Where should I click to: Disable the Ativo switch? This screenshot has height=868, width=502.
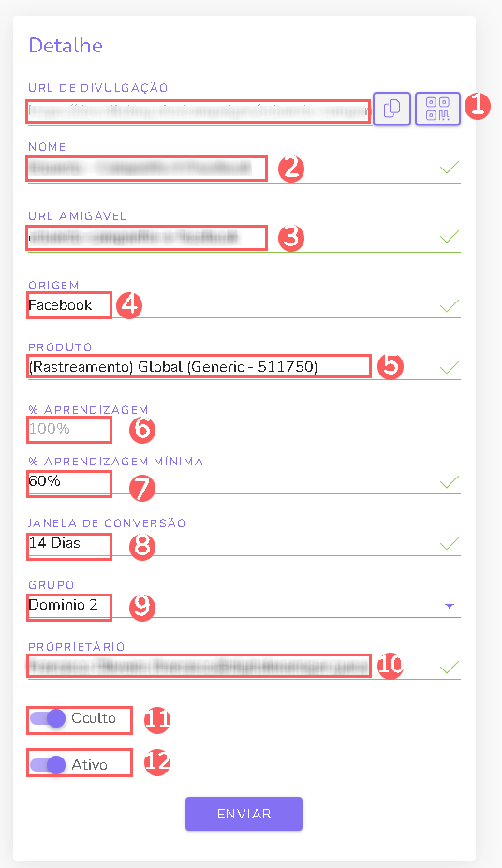pyautogui.click(x=48, y=764)
